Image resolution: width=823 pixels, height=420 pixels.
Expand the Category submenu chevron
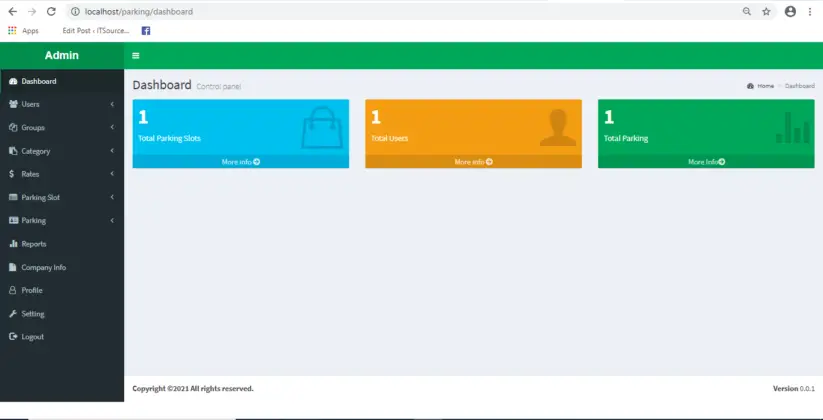click(x=112, y=151)
